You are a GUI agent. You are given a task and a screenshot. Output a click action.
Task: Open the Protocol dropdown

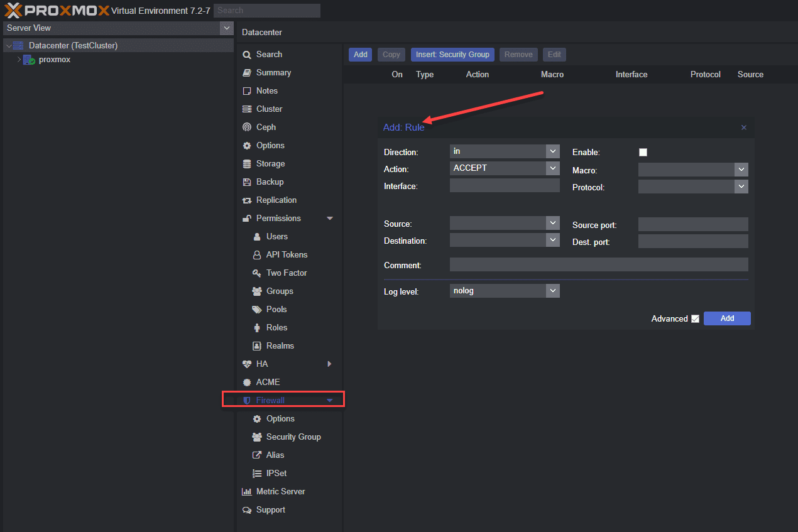[741, 187]
